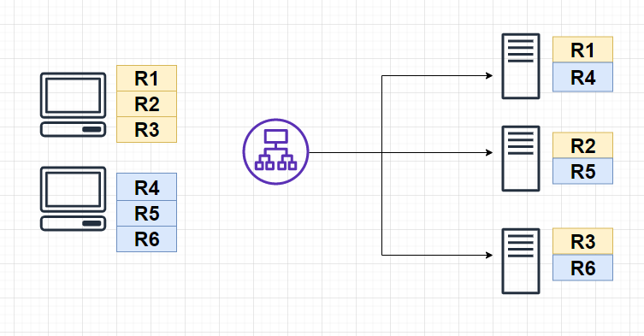Select the purple load balancer icon
Screen dimensions: 644x336
[275, 152]
